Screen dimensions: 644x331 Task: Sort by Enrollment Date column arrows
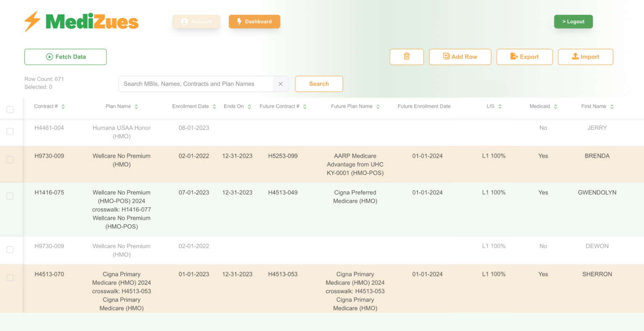click(214, 107)
